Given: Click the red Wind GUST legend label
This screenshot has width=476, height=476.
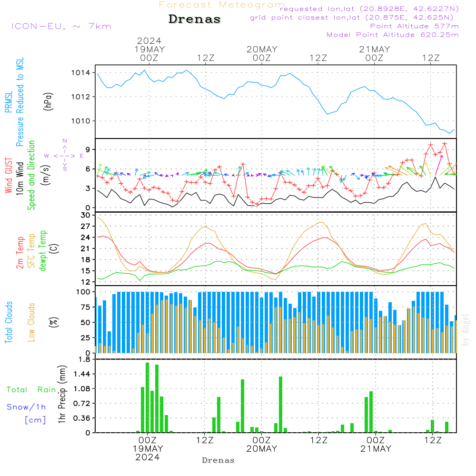Looking at the screenshot, I should [9, 177].
